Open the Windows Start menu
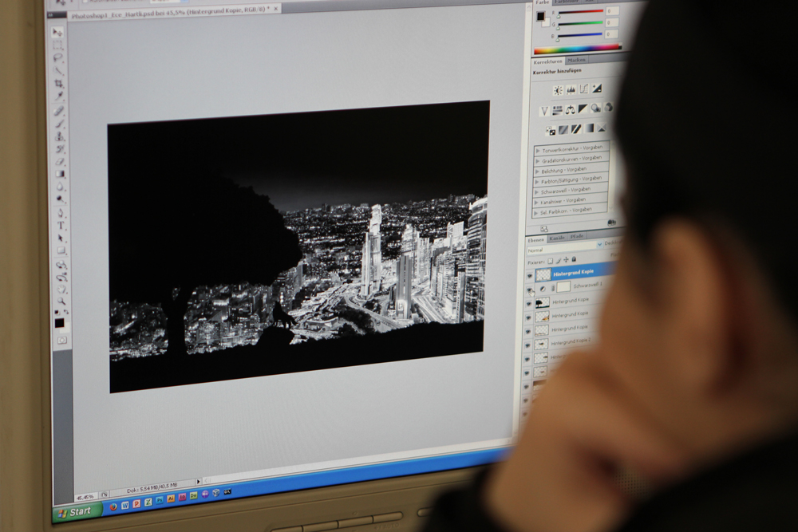 coord(77,511)
